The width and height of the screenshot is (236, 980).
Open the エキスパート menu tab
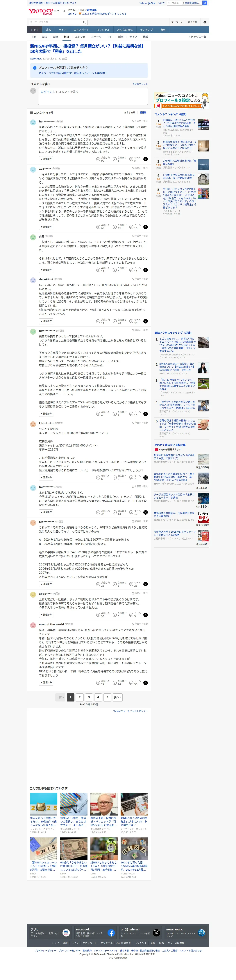pos(81,30)
